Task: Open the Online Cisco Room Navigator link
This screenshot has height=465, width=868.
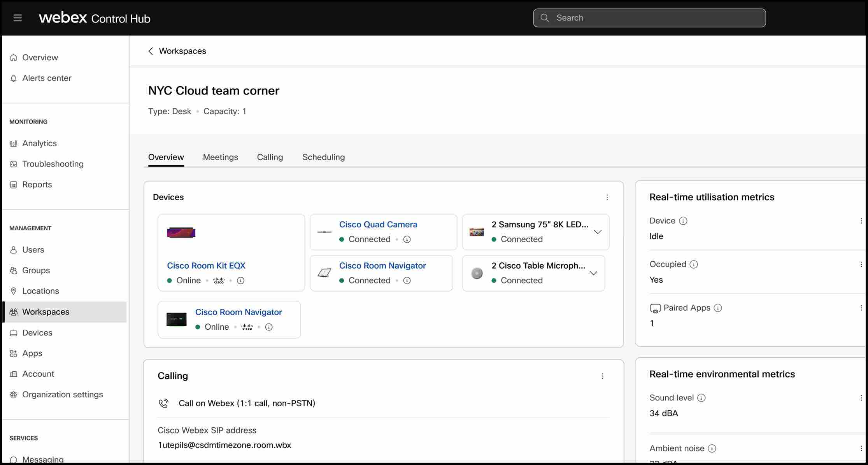Action: [238, 312]
